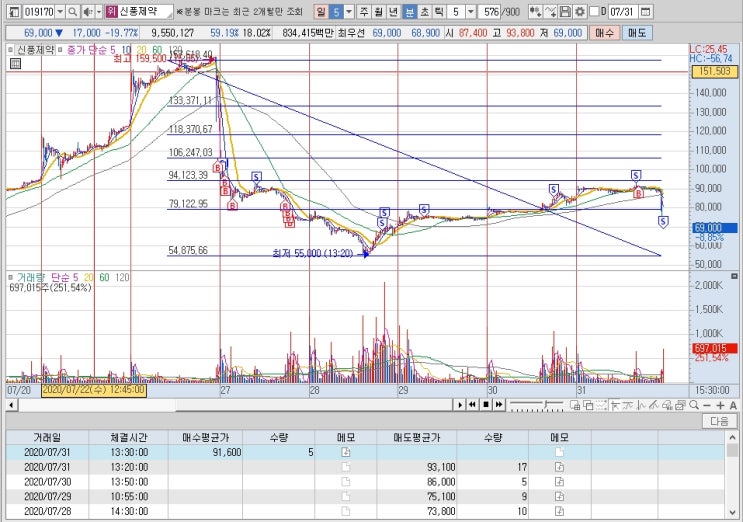Image resolution: width=743 pixels, height=522 pixels.
Task: Click the 매수 buy button
Action: 604,33
